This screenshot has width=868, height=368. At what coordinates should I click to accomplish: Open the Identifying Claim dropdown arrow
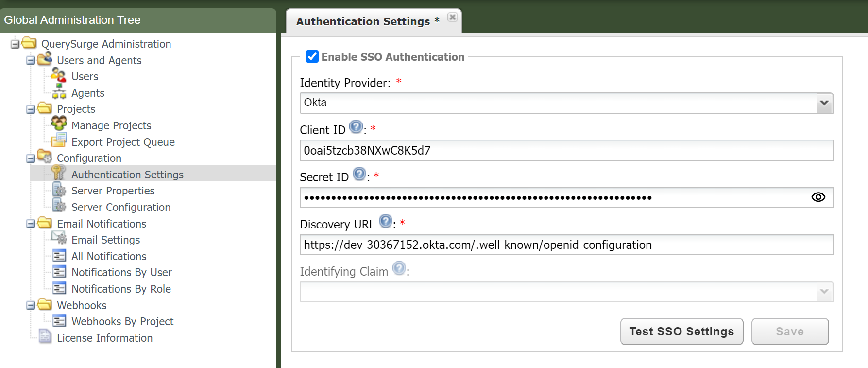click(x=825, y=292)
